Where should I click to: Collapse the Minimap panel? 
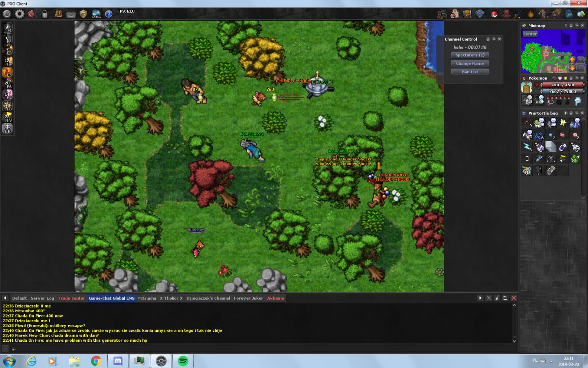(577, 26)
